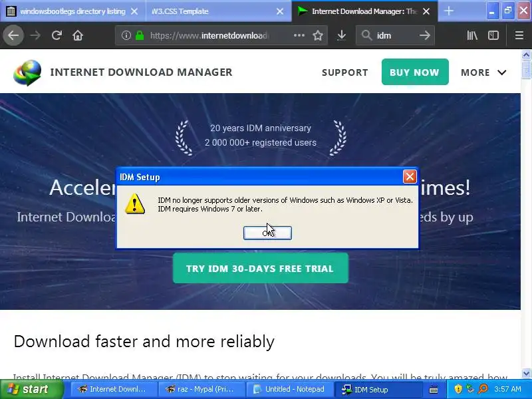Viewport: 532px width, 399px height.
Task: Expand the MORE dropdown menu
Action: tap(483, 72)
